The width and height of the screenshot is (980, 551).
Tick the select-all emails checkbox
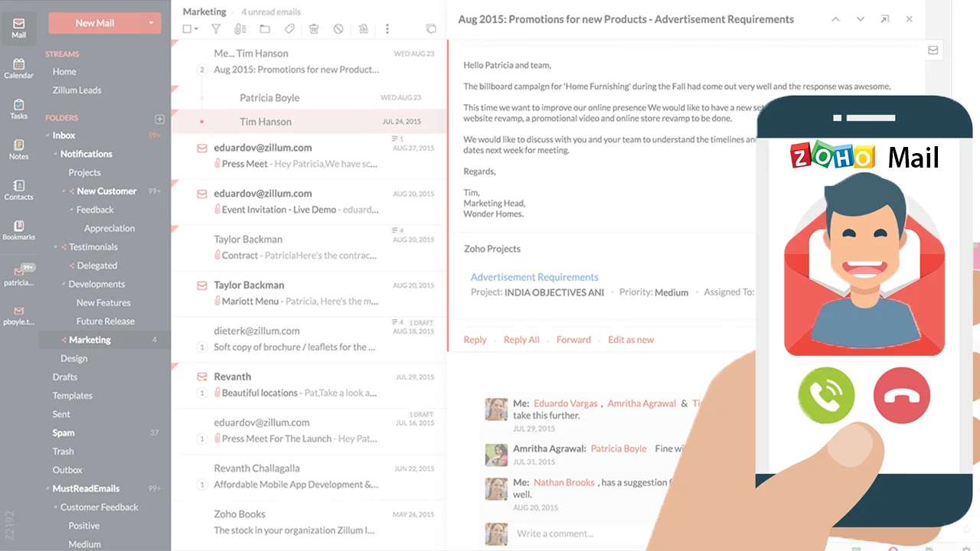coord(187,29)
